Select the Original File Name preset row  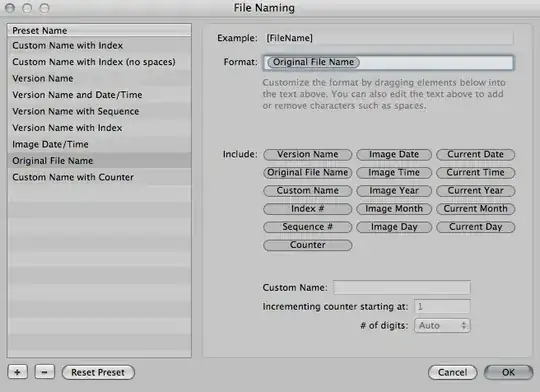(99, 161)
